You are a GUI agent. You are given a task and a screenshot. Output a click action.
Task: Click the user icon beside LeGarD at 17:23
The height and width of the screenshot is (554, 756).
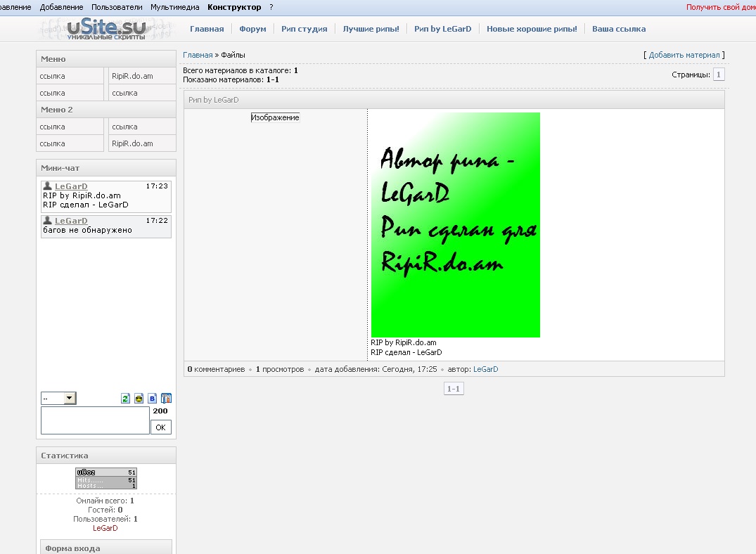tap(48, 186)
